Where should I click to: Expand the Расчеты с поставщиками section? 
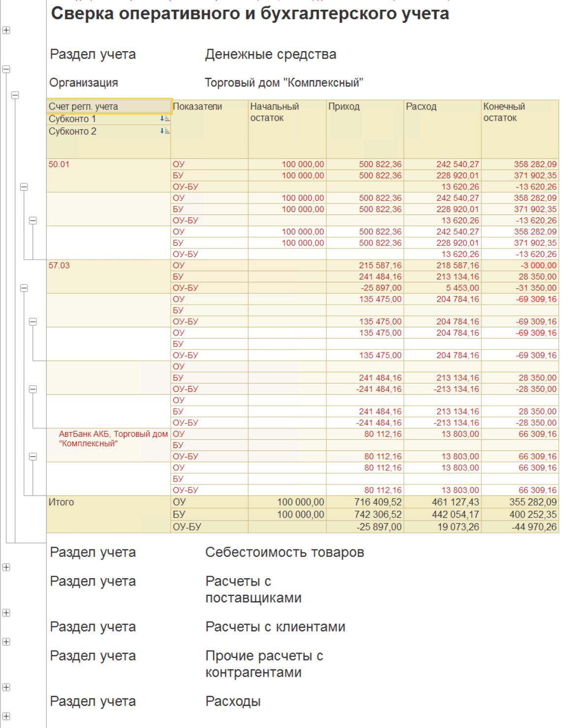tap(6, 613)
